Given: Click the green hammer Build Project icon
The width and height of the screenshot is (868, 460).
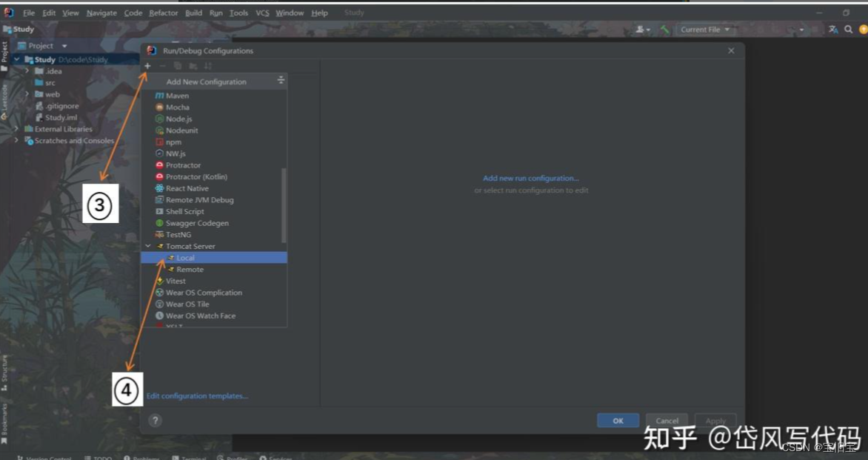Looking at the screenshot, I should tap(665, 30).
